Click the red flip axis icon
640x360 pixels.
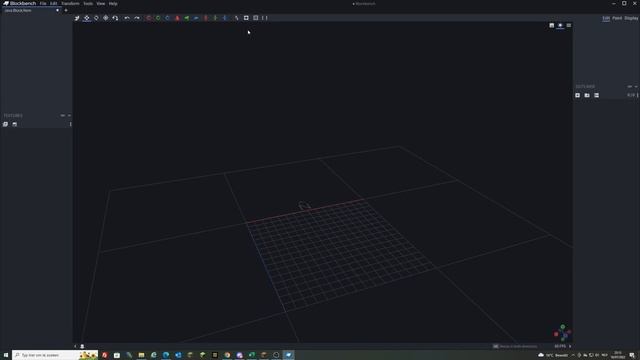pos(177,18)
